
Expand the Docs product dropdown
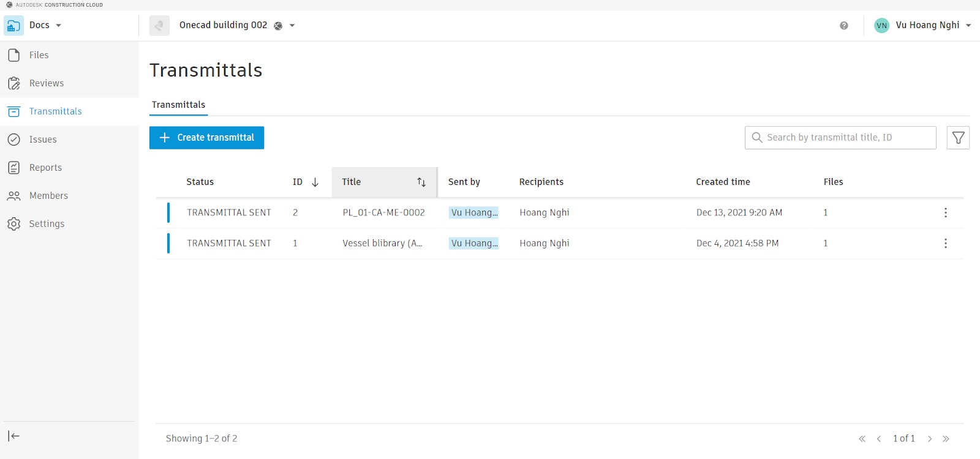pos(59,26)
